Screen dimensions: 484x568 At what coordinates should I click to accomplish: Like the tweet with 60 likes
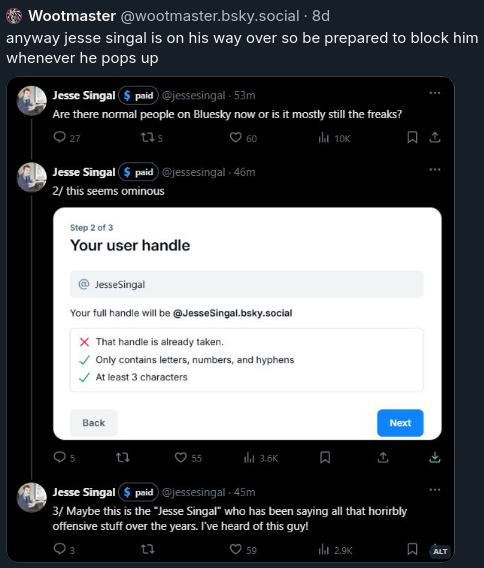[x=235, y=137]
